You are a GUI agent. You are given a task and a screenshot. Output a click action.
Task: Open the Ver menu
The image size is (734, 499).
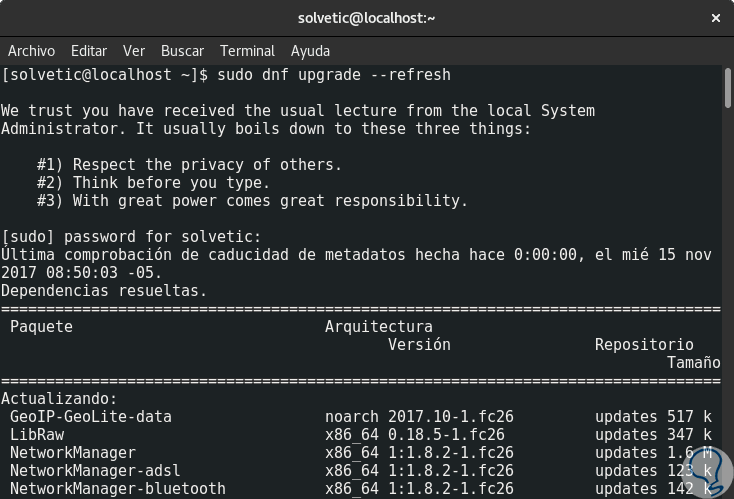pyautogui.click(x=134, y=51)
